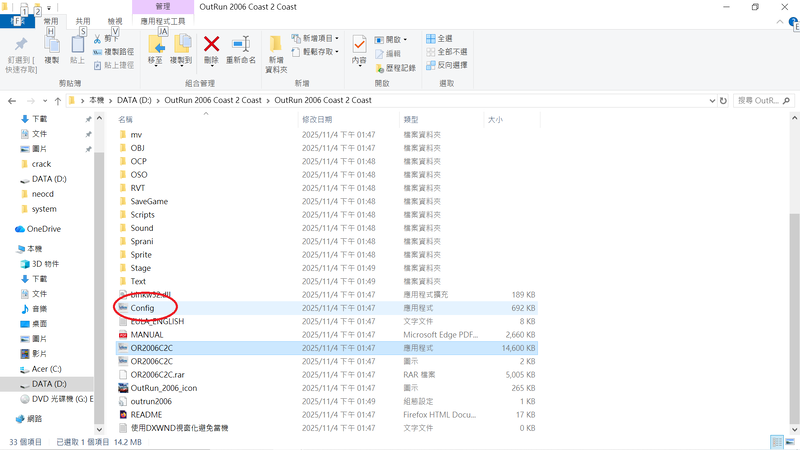Select the OutRun_2006_icon file

tap(327, 388)
